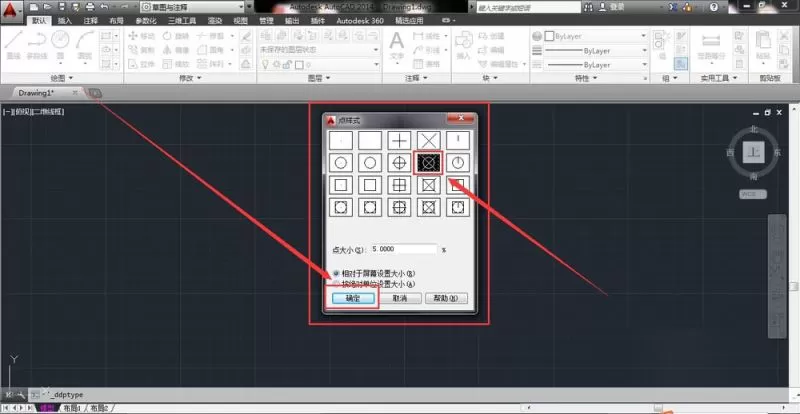Click the 创建 block button in the ribbon

[492, 36]
